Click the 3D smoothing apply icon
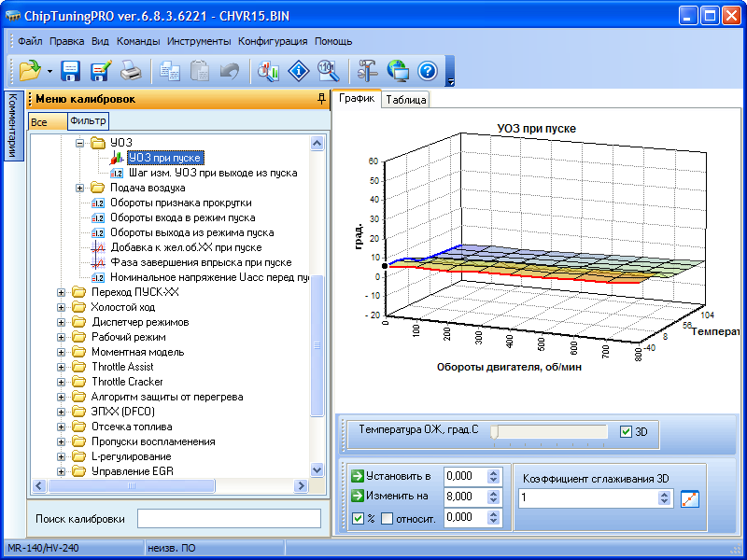This screenshot has width=747, height=560. point(689,498)
